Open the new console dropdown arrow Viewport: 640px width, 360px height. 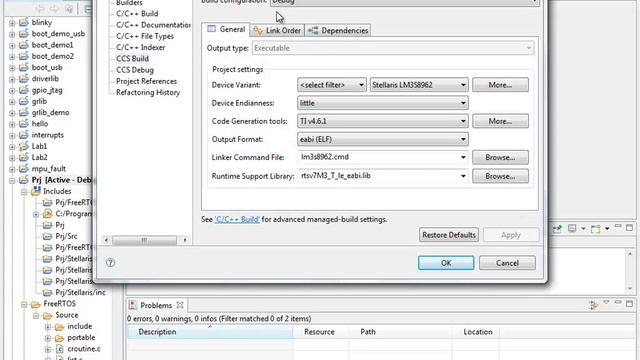(x=607, y=229)
